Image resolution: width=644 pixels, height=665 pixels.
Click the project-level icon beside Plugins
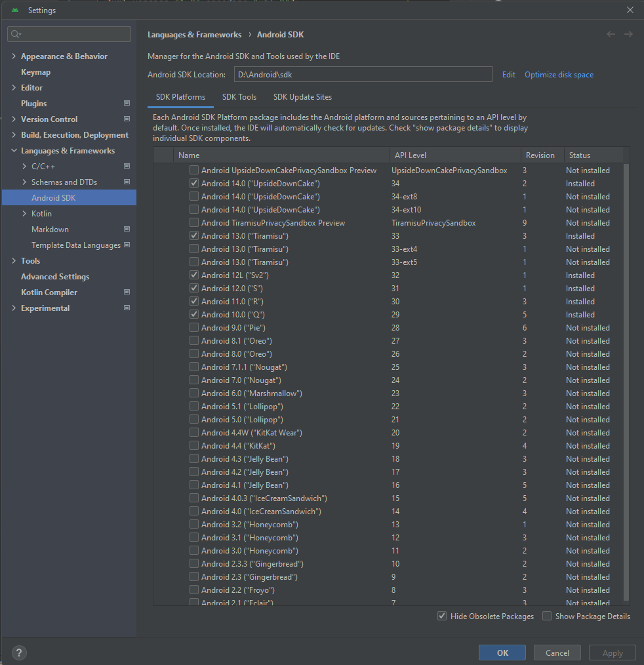(127, 103)
